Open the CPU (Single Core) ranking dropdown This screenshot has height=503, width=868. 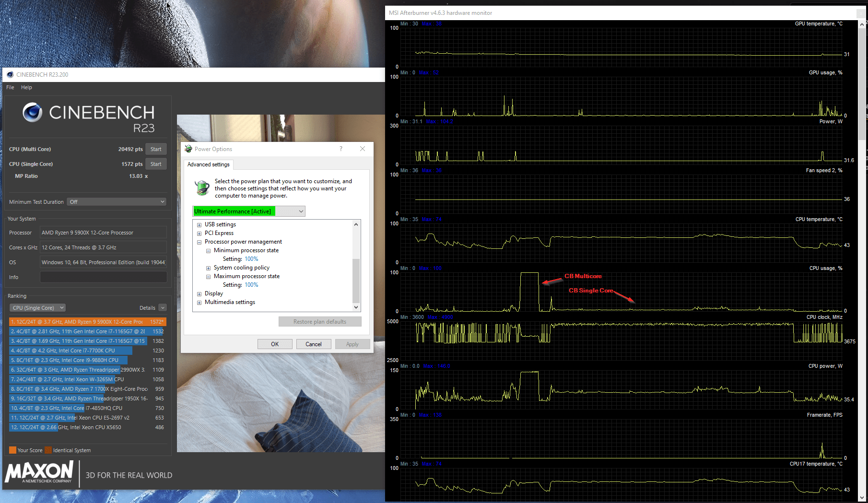(x=37, y=308)
